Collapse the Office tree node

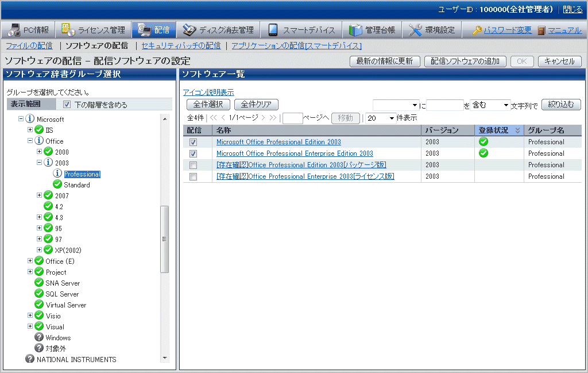(x=30, y=141)
